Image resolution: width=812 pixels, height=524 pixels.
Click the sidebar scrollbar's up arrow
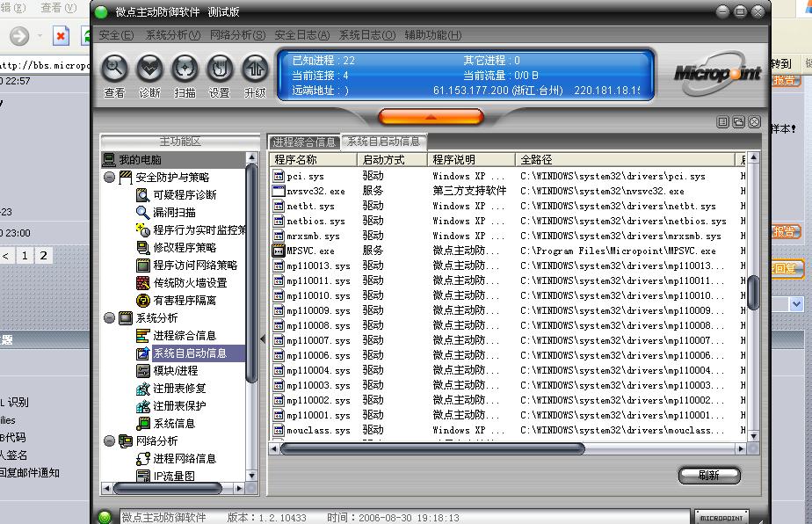[251, 157]
